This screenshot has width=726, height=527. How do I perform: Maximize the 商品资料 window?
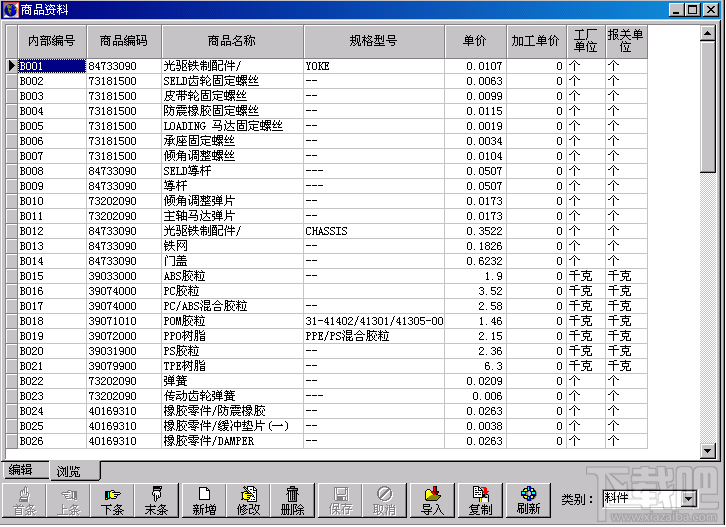click(x=693, y=10)
